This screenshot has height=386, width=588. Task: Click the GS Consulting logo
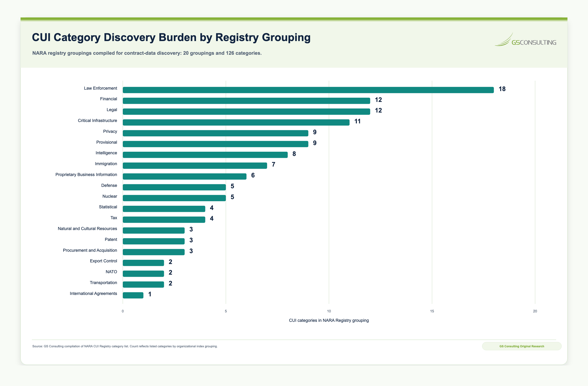click(x=525, y=39)
